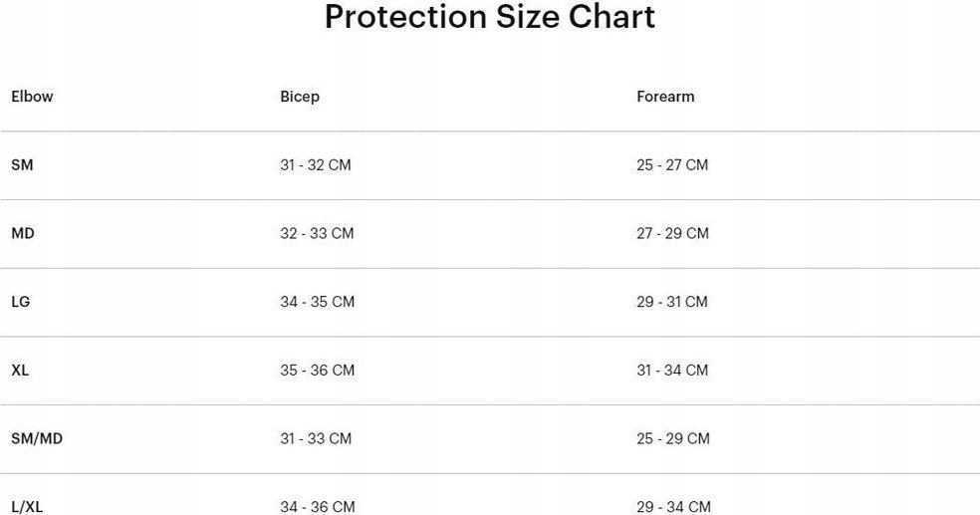Select forearm value 29 - 31 CM
Screen dimensions: 980x515
(672, 301)
